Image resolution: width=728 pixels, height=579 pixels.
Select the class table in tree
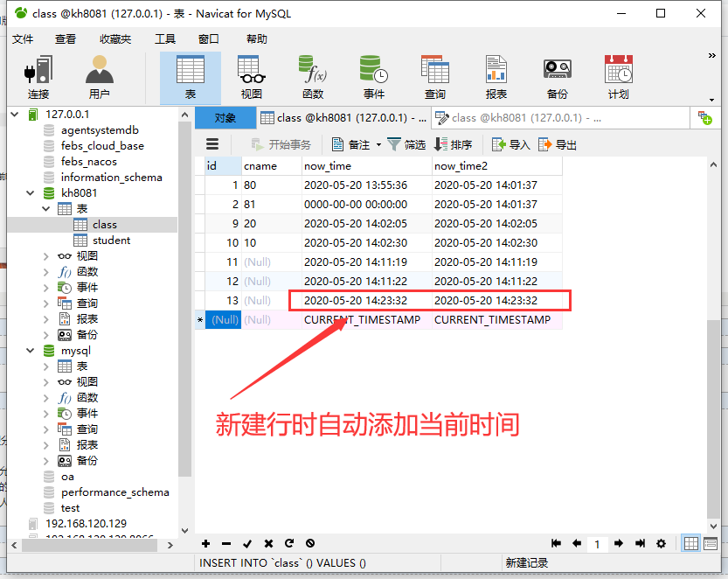(105, 225)
